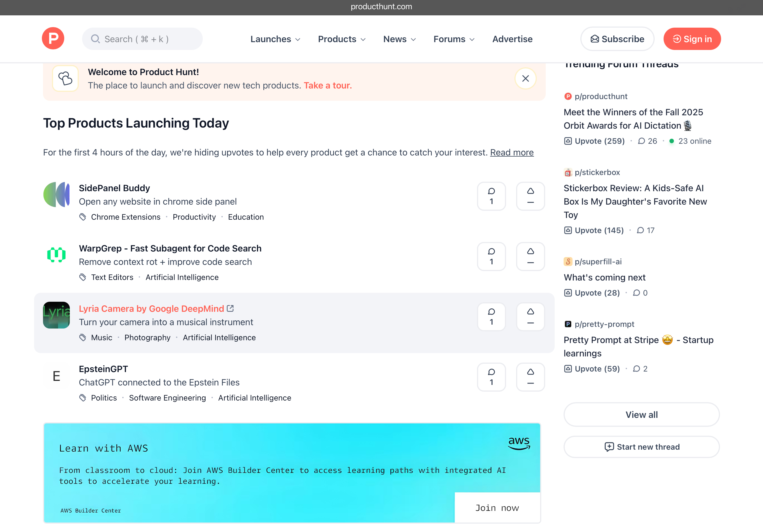Open comments for SidePanel Buddy
763x532 pixels.
pyautogui.click(x=491, y=196)
